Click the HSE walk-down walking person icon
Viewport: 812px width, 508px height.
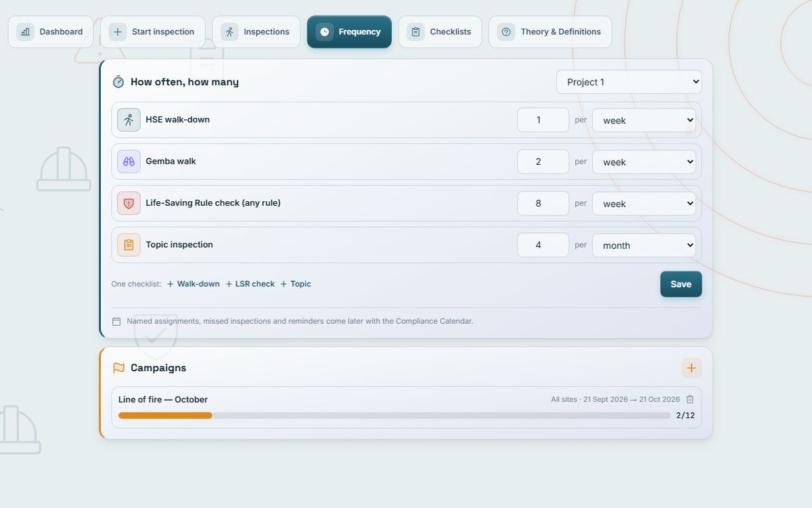pos(129,120)
